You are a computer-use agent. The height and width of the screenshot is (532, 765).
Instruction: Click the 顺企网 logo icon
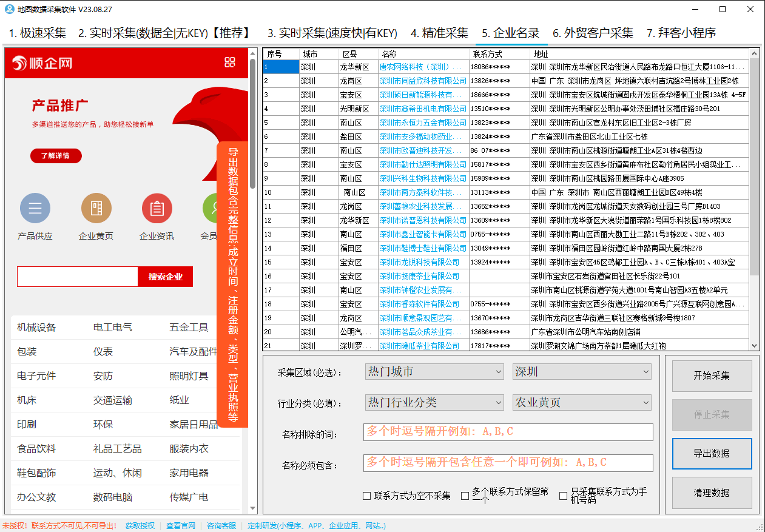click(x=20, y=63)
